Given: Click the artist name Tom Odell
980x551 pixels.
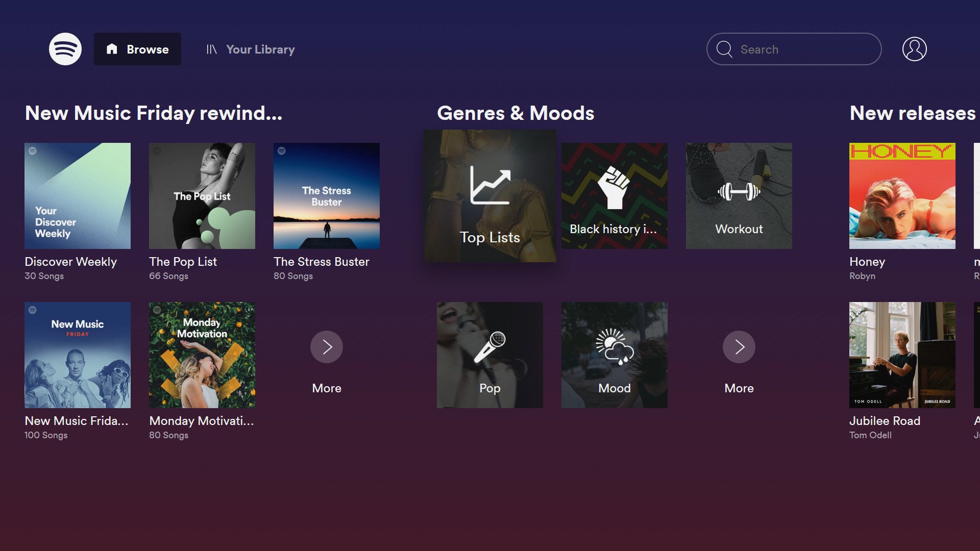Looking at the screenshot, I should 871,435.
